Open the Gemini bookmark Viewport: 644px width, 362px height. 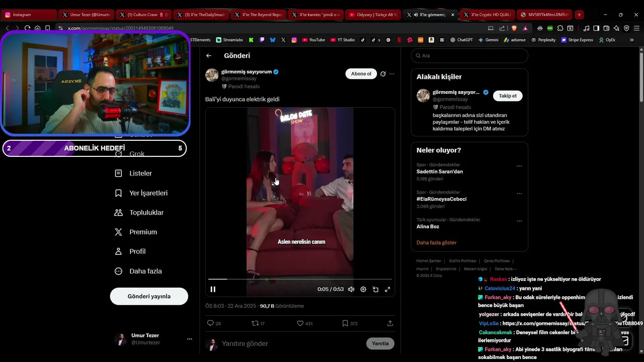tap(488, 40)
